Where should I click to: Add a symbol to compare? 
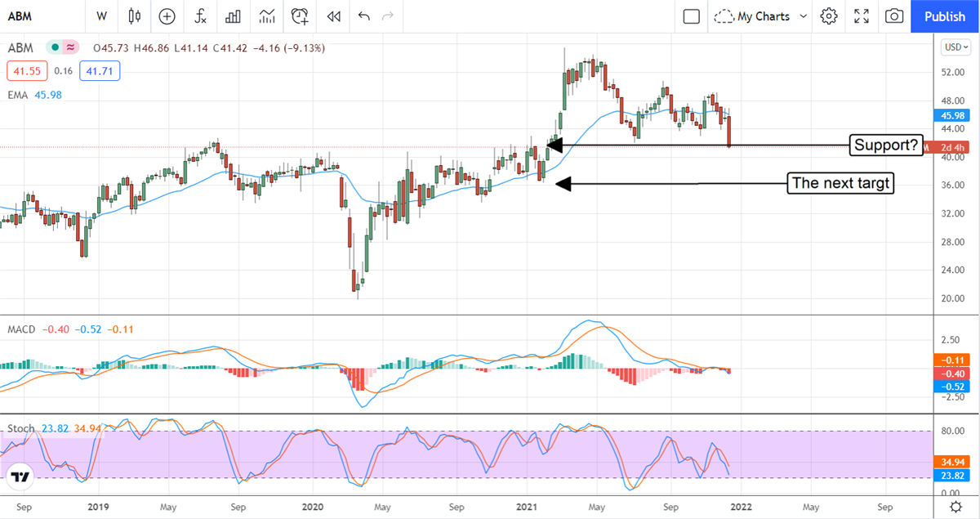coord(167,16)
